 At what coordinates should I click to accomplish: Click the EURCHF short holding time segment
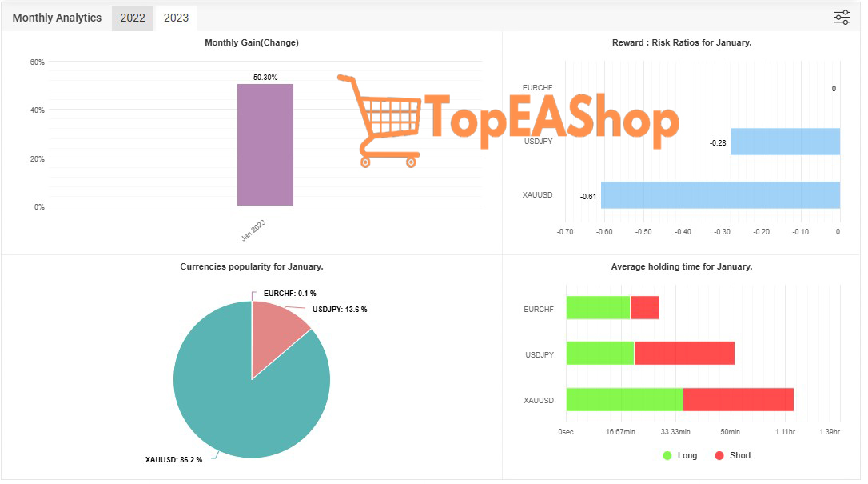(644, 308)
